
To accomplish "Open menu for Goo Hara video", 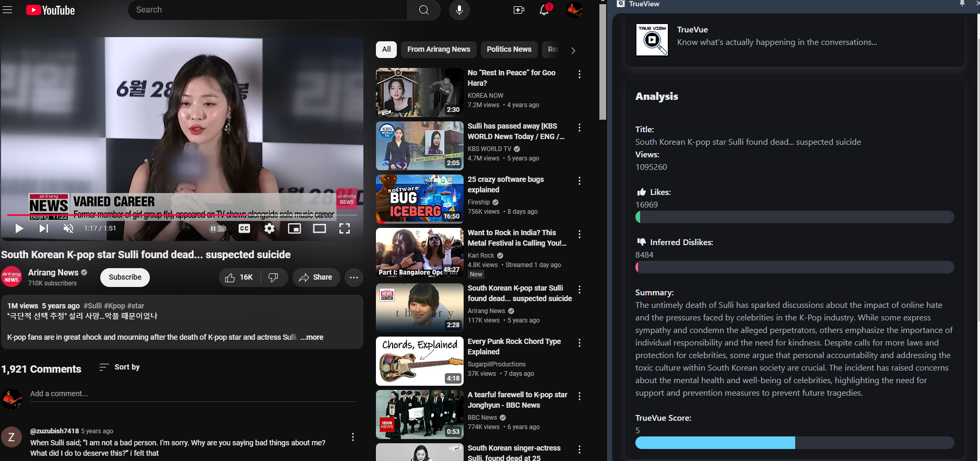I will tap(580, 74).
